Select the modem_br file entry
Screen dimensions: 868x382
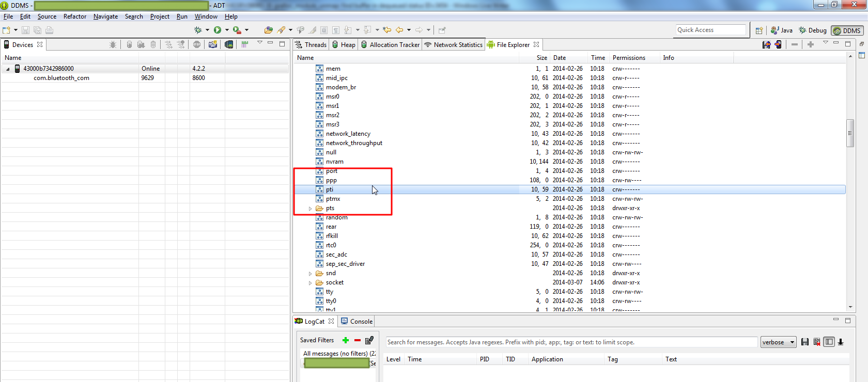coord(340,87)
